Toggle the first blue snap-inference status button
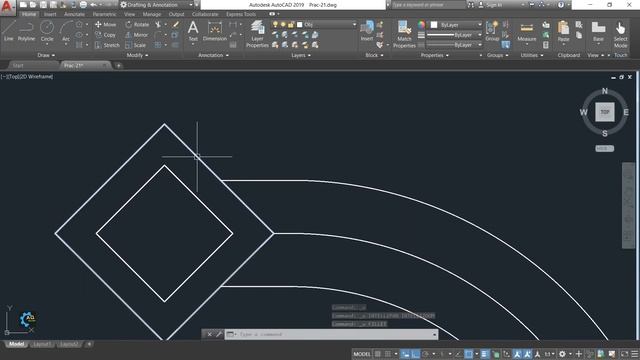 click(x=405, y=354)
